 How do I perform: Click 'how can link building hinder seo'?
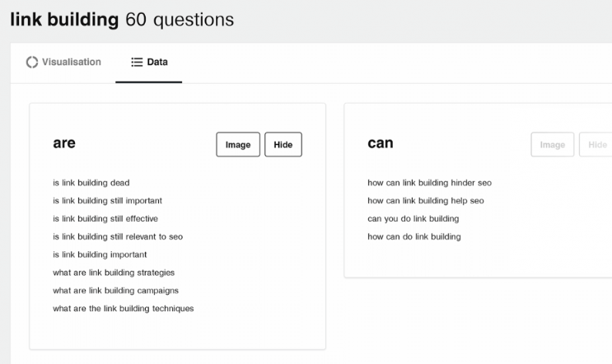tap(429, 183)
